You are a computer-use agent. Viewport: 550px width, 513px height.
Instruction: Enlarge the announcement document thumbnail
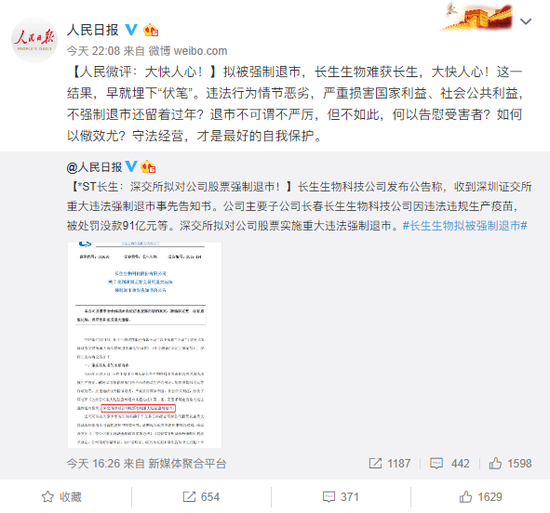click(x=145, y=345)
